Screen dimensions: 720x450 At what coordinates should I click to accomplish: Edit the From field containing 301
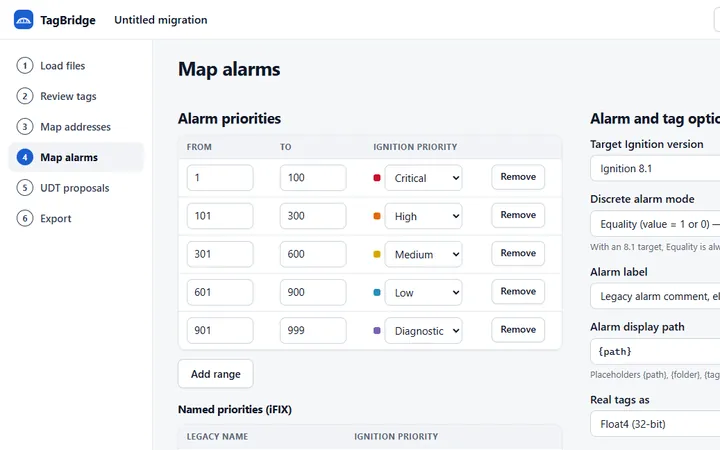click(220, 254)
